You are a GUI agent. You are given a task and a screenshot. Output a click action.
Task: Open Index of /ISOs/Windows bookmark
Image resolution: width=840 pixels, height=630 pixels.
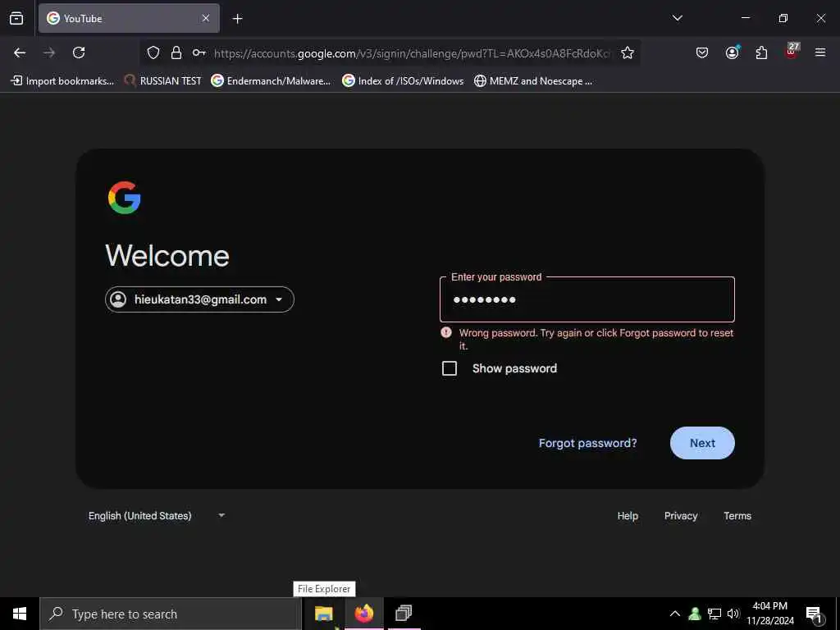coord(404,81)
